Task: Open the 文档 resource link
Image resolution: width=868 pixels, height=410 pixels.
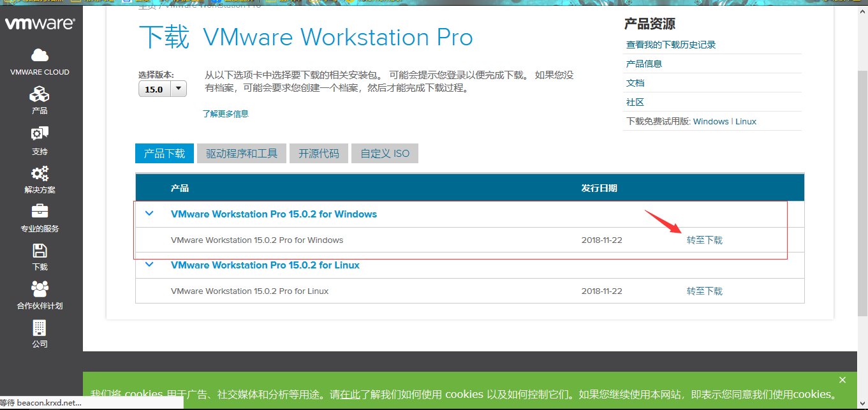Action: pos(635,83)
